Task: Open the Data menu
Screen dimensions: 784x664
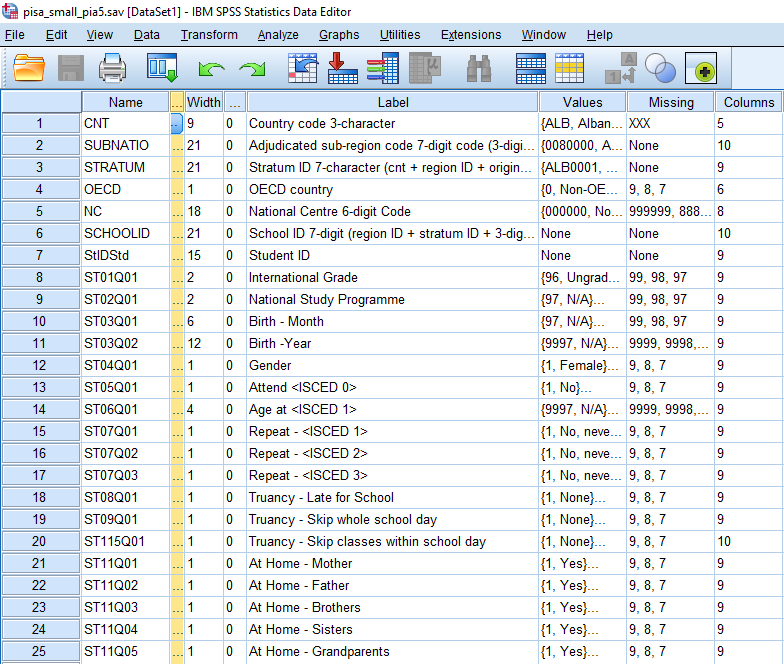Action: [x=146, y=35]
